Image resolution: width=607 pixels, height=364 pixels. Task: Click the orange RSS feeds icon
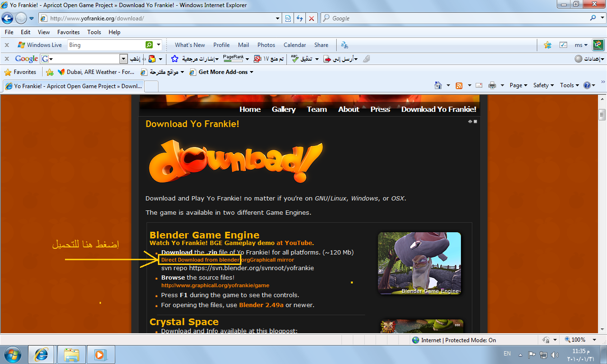coord(459,85)
